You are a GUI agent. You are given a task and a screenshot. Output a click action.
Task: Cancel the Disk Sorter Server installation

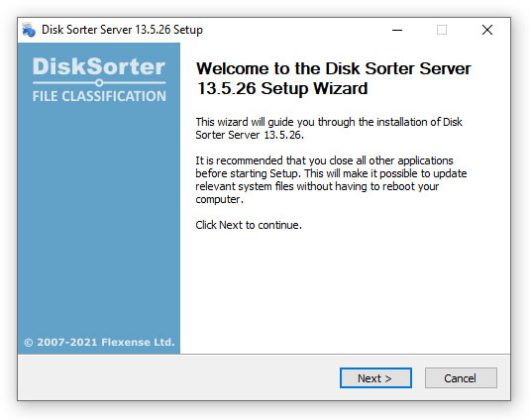tap(461, 377)
